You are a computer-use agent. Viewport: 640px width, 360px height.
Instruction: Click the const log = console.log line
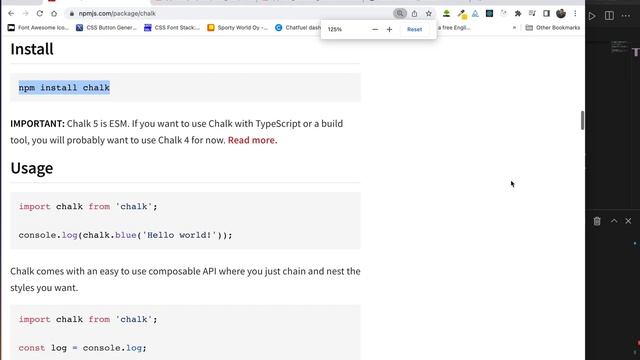pyautogui.click(x=82, y=348)
